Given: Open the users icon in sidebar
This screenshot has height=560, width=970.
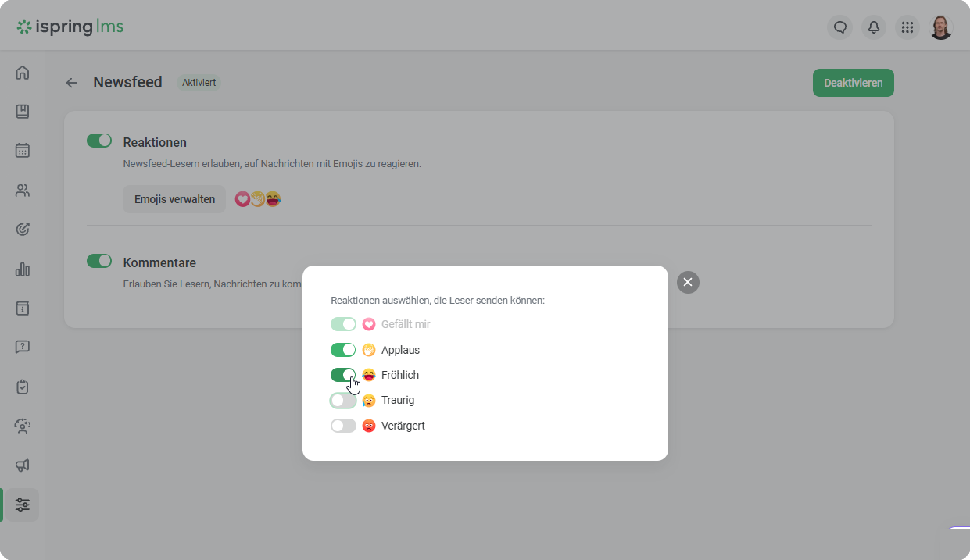Looking at the screenshot, I should tap(22, 190).
